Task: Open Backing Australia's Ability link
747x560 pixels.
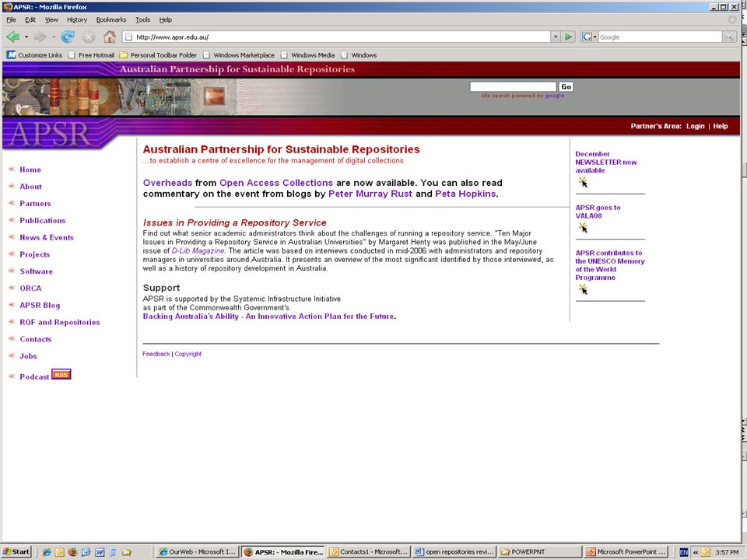Action: [x=268, y=317]
